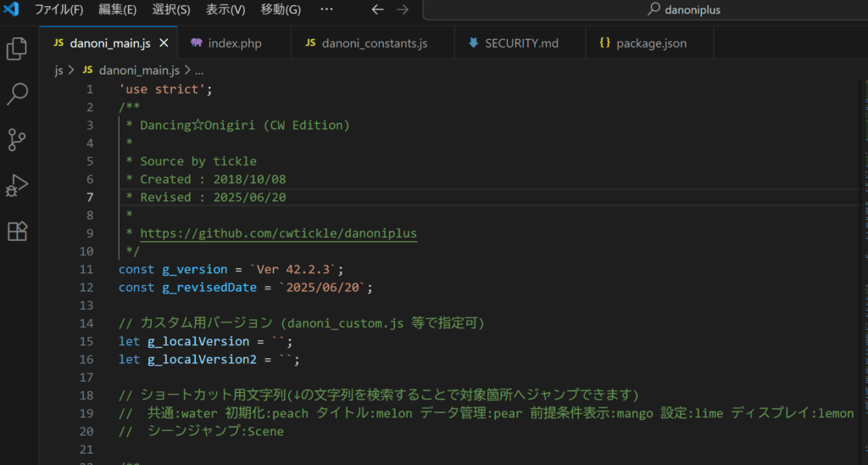The image size is (868, 465).
Task: Click the danoniplus command center search box
Action: point(645,9)
